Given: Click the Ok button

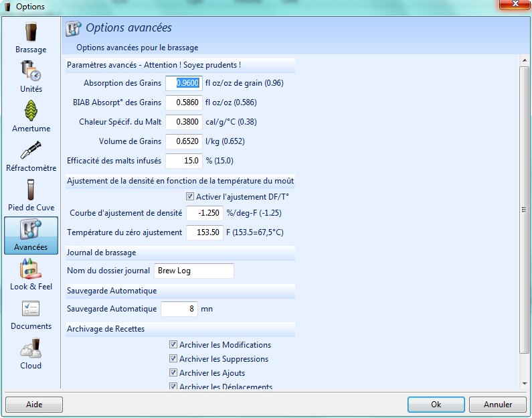Looking at the screenshot, I should (x=436, y=405).
